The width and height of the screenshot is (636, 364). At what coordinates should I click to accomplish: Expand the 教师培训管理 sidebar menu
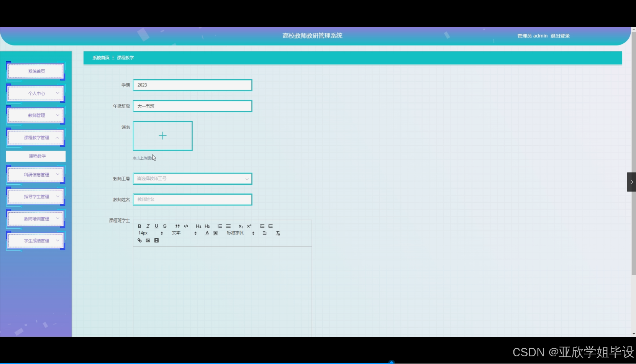[36, 219]
